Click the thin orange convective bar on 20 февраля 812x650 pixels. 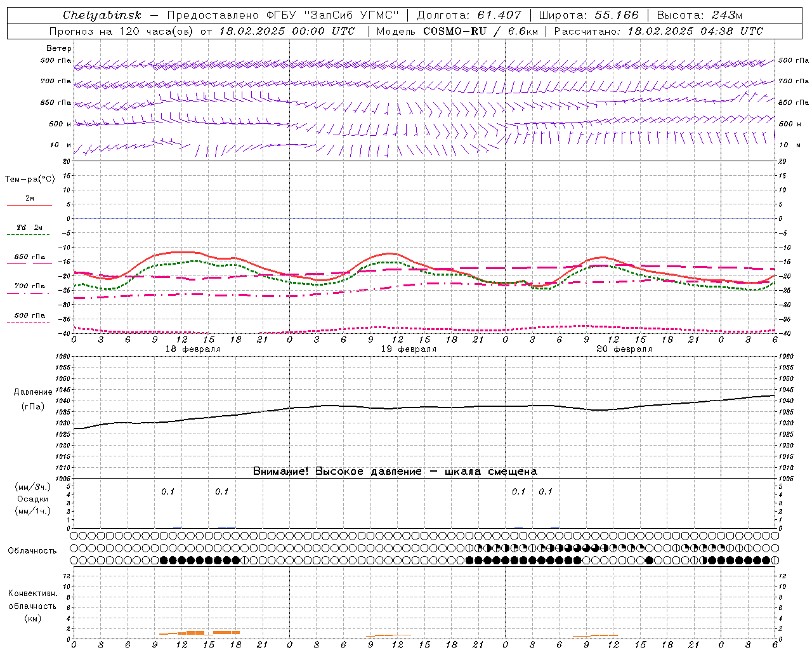pos(595,635)
